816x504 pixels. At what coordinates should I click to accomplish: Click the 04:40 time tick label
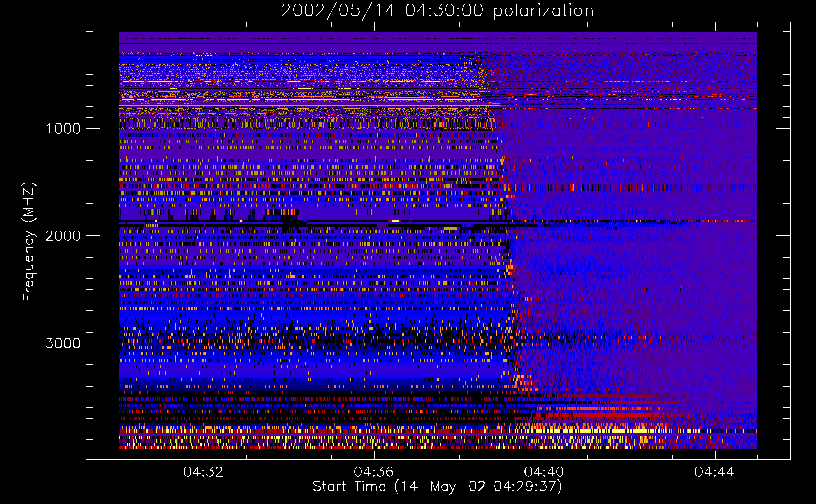coord(544,472)
